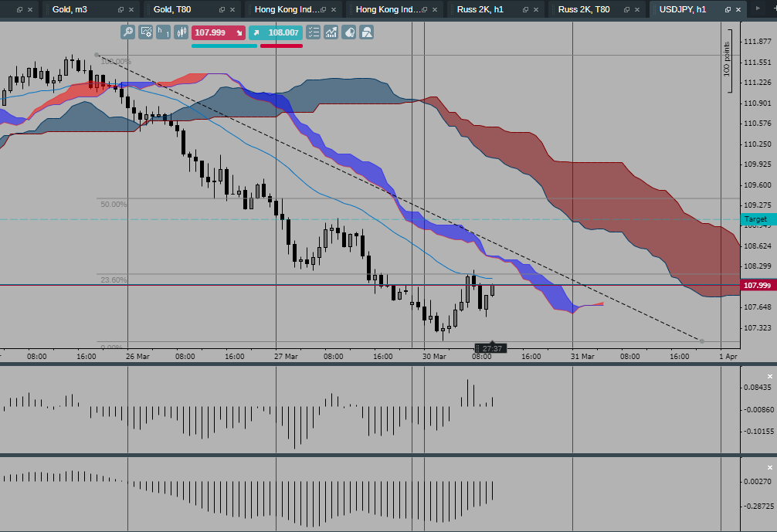
Task: Click the 100 points scale bracket
Action: (x=728, y=59)
